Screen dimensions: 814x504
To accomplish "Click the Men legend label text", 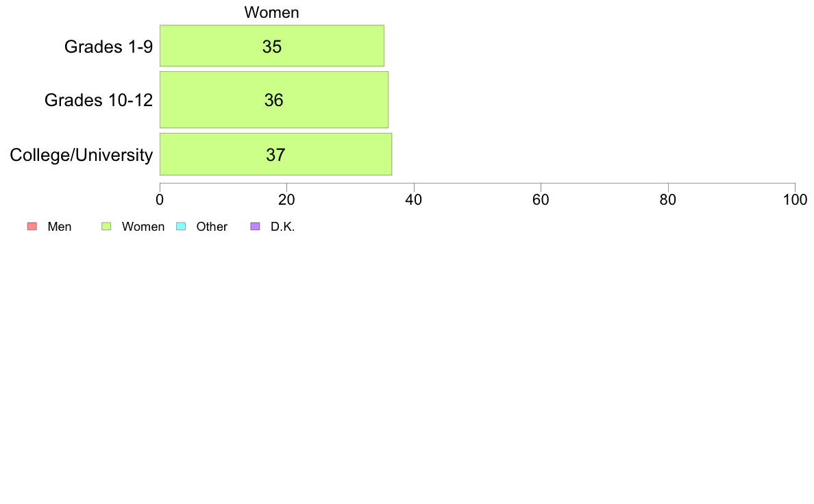I will point(59,227).
